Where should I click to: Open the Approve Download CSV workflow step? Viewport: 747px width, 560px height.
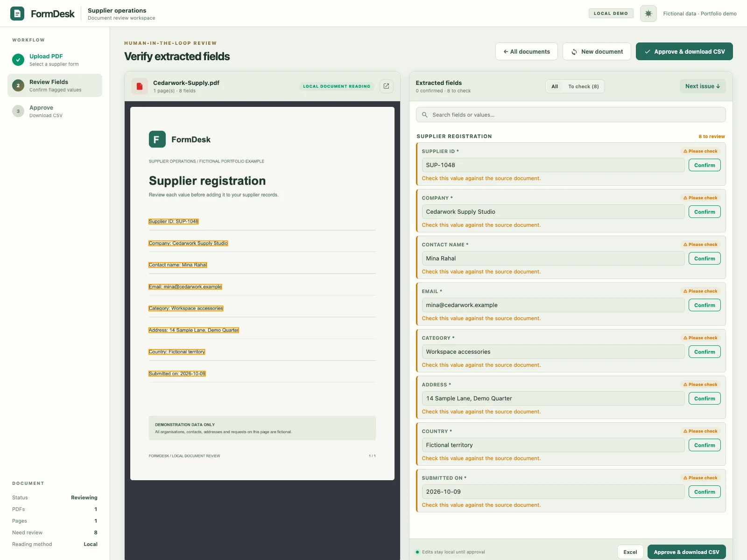[55, 111]
